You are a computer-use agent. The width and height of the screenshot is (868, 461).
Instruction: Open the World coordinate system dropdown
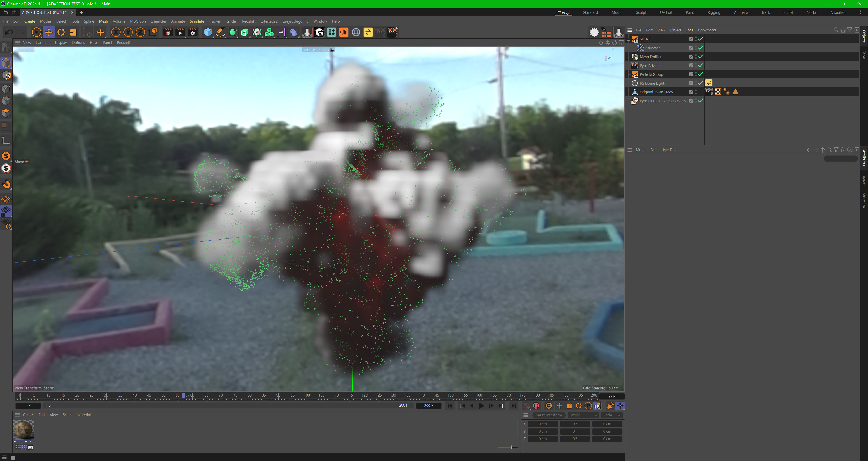(583, 415)
